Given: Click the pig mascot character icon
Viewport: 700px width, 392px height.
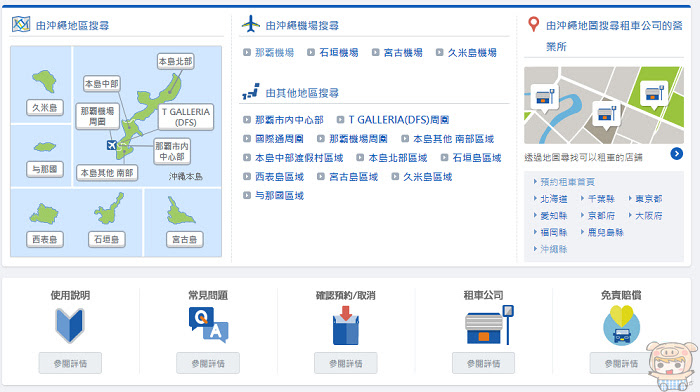Looking at the screenshot, I should (x=672, y=366).
